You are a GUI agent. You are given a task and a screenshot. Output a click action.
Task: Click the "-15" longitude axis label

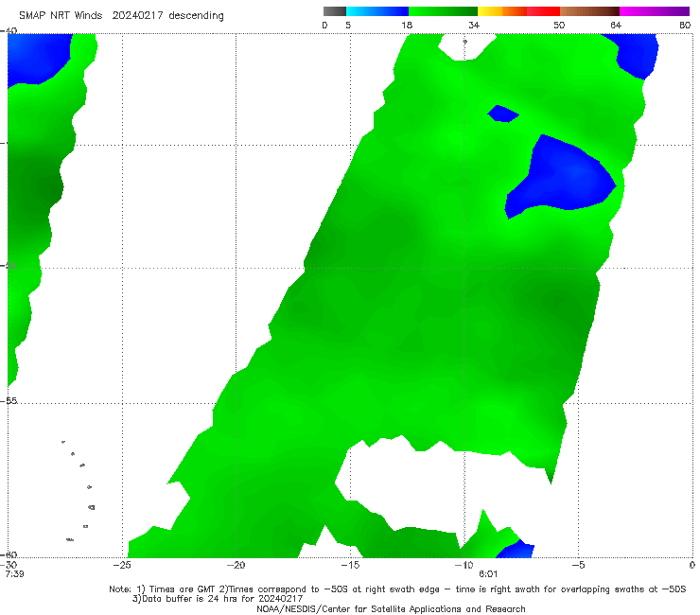tap(350, 565)
